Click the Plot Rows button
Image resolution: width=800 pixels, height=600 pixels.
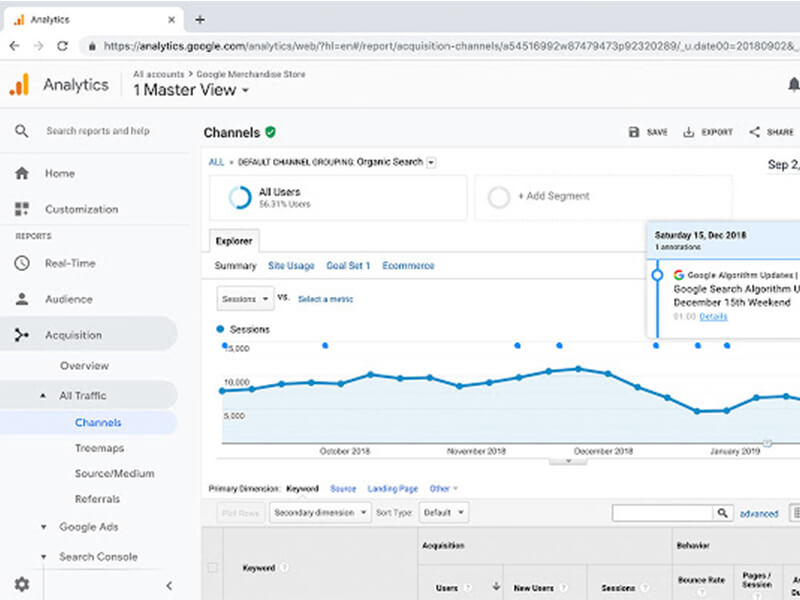pyautogui.click(x=241, y=513)
